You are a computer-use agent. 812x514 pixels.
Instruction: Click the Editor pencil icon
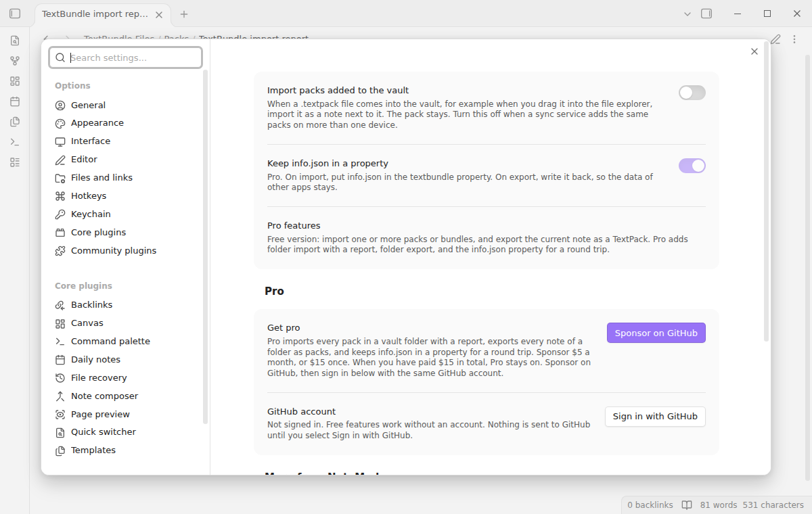click(x=60, y=160)
